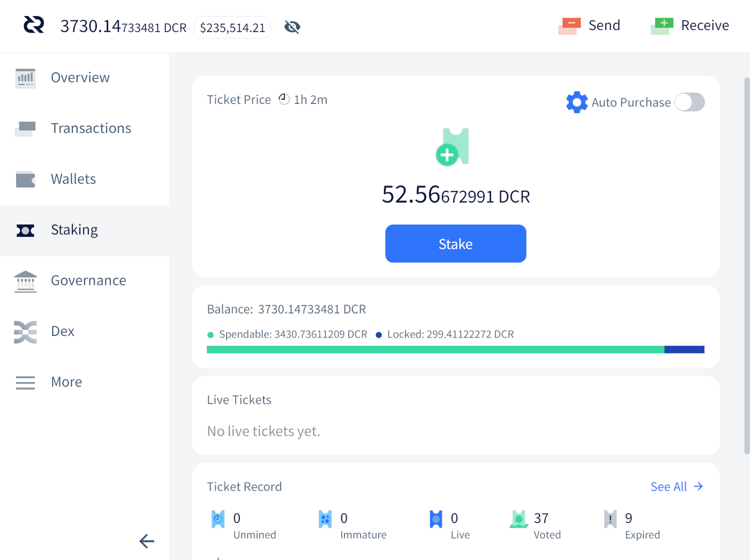This screenshot has width=750, height=560.
Task: Click the Wallets sidebar icon
Action: click(25, 180)
